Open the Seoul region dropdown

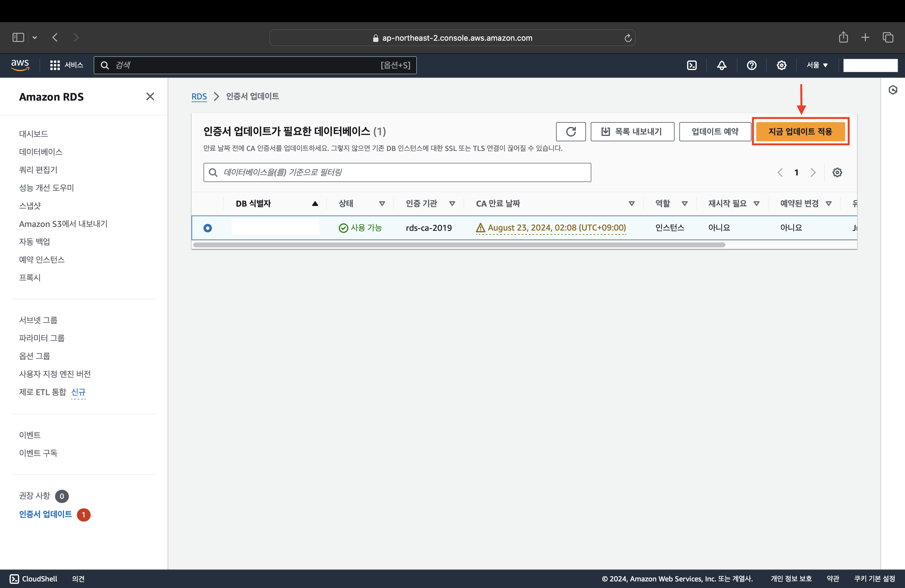click(817, 65)
